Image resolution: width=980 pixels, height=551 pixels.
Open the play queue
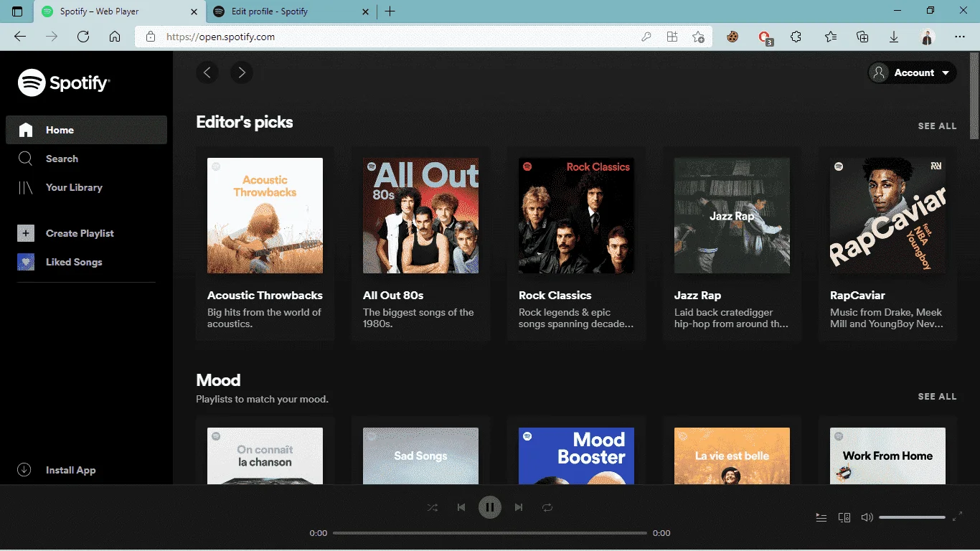coord(821,517)
